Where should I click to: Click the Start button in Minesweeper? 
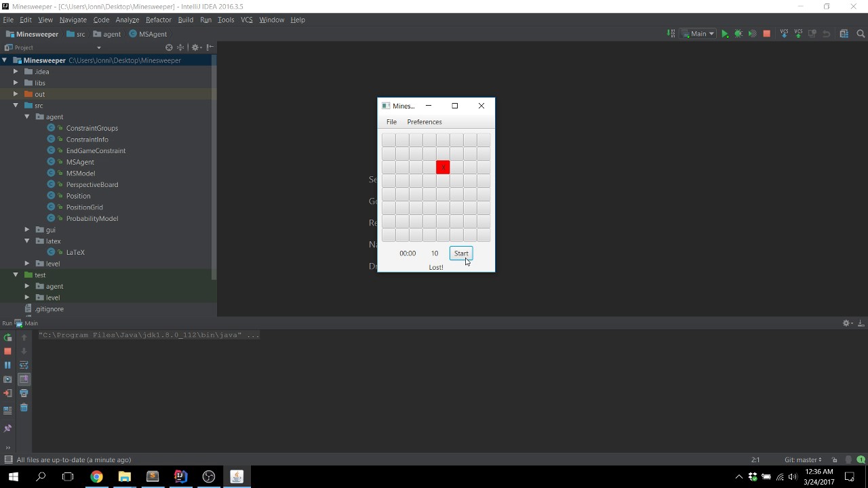coord(461,253)
